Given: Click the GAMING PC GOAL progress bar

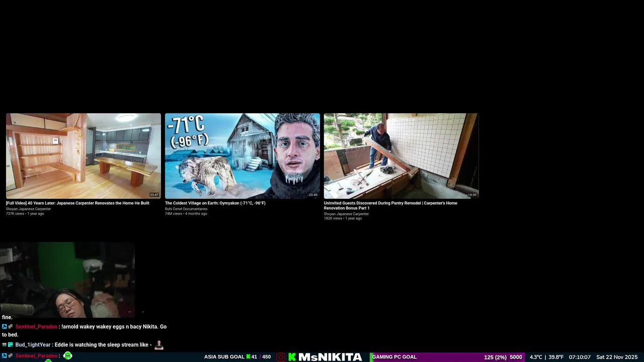Looking at the screenshot, I should pyautogui.click(x=447, y=357).
